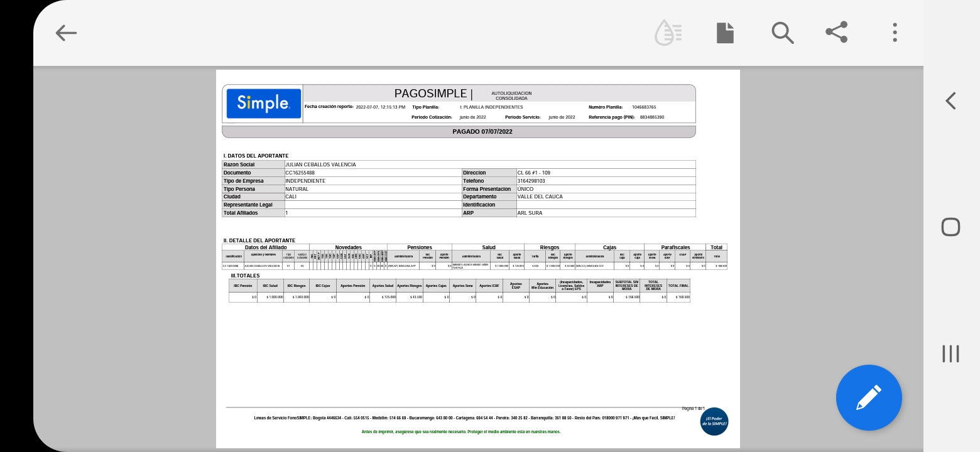Select the PAGOSIMPLE title text
Screen dimensions: 980x452
tap(433, 94)
